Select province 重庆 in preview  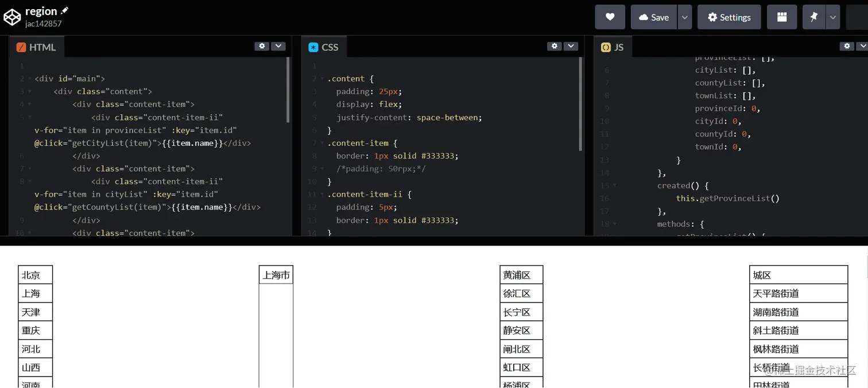[35, 330]
